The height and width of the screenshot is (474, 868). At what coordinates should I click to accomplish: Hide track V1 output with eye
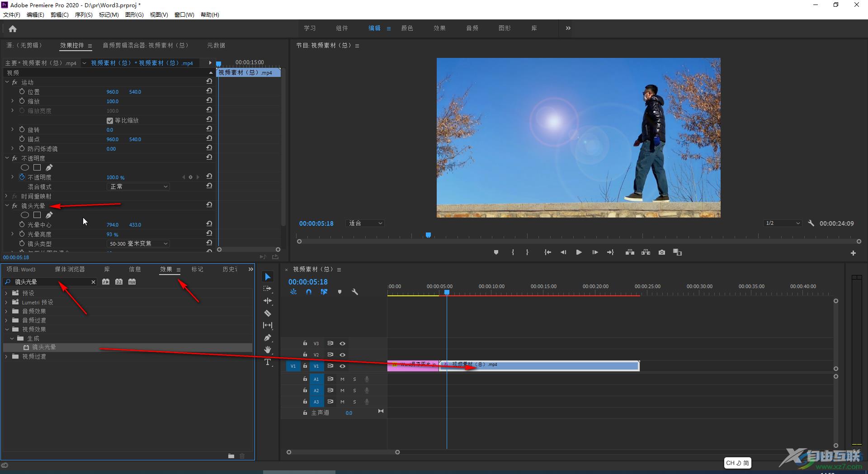[342, 366]
